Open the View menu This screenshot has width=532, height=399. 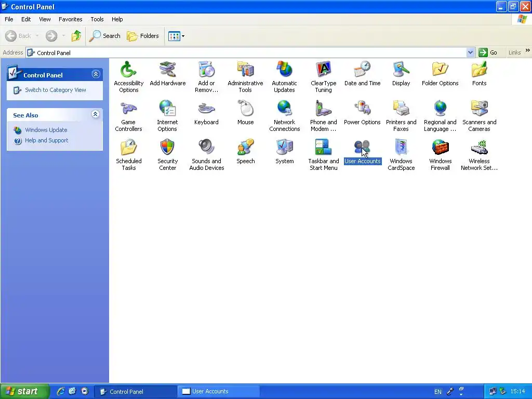click(x=45, y=19)
